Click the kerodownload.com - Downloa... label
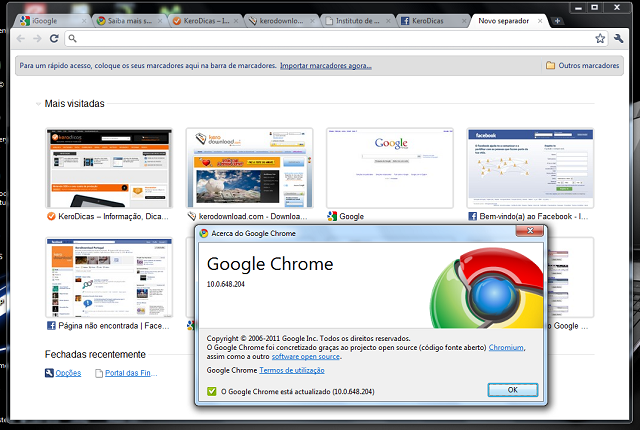640x430 pixels. click(x=253, y=216)
